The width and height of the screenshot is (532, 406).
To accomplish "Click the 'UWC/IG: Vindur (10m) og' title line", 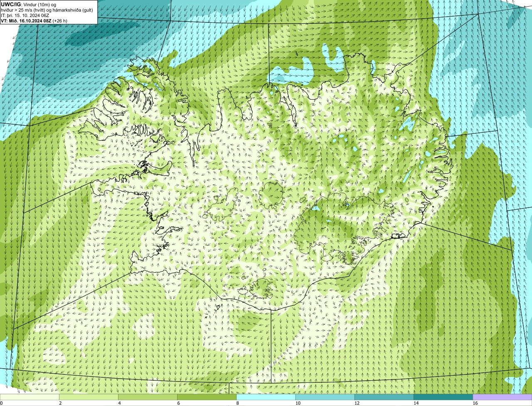I will (29, 5).
